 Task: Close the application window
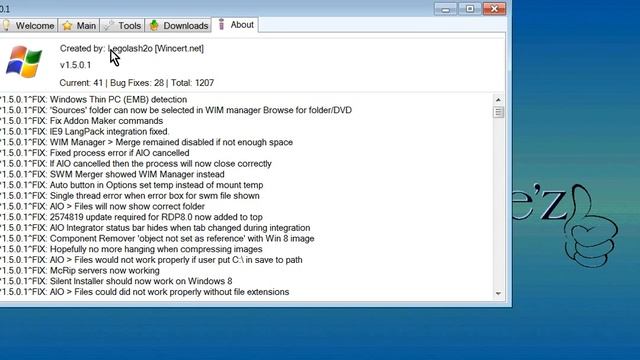(x=494, y=9)
